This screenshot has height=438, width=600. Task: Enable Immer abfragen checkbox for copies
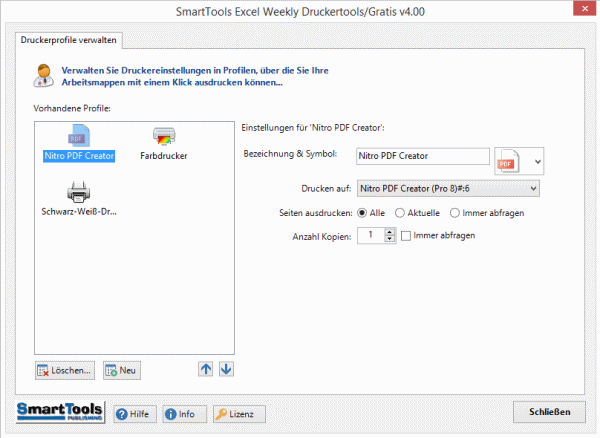(x=406, y=236)
